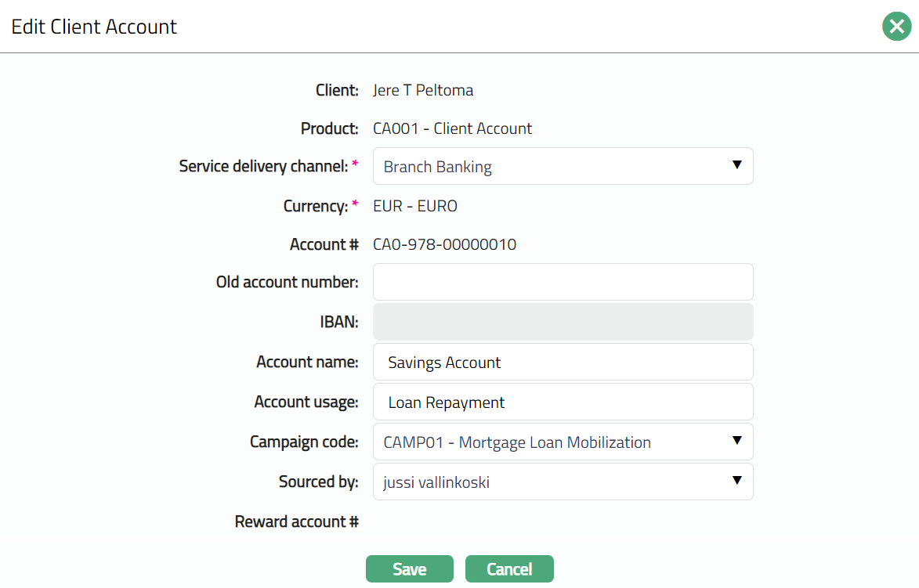
Task: Click the Sourced by label
Action: click(x=318, y=482)
